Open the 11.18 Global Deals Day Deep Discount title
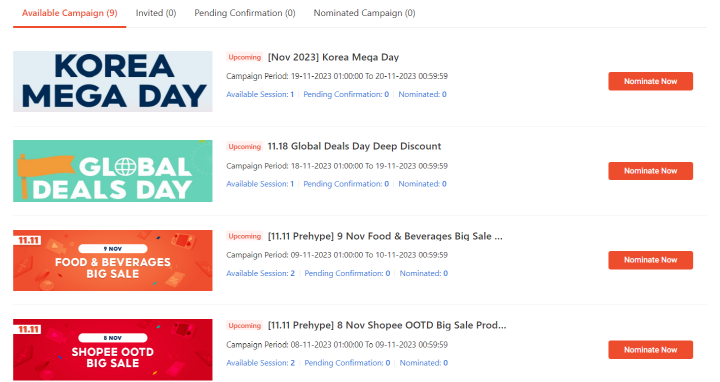The height and width of the screenshot is (382, 720). pyautogui.click(x=354, y=146)
